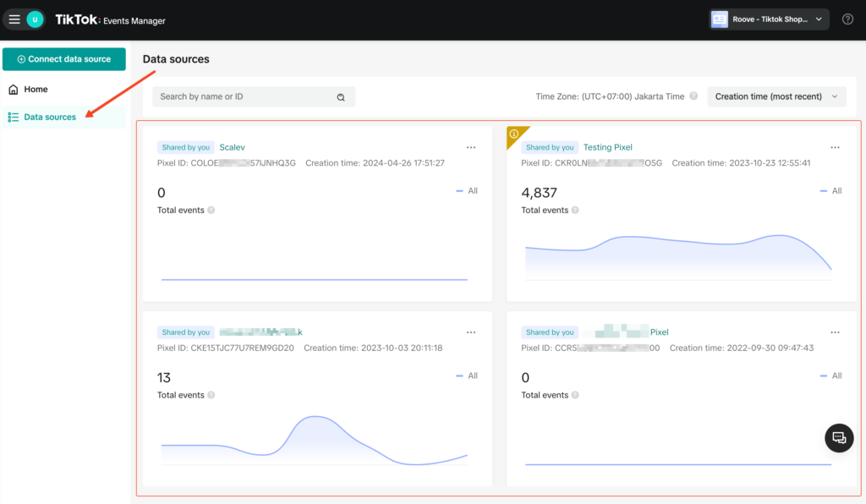
Task: Click the 4,837 total events value
Action: pos(539,193)
